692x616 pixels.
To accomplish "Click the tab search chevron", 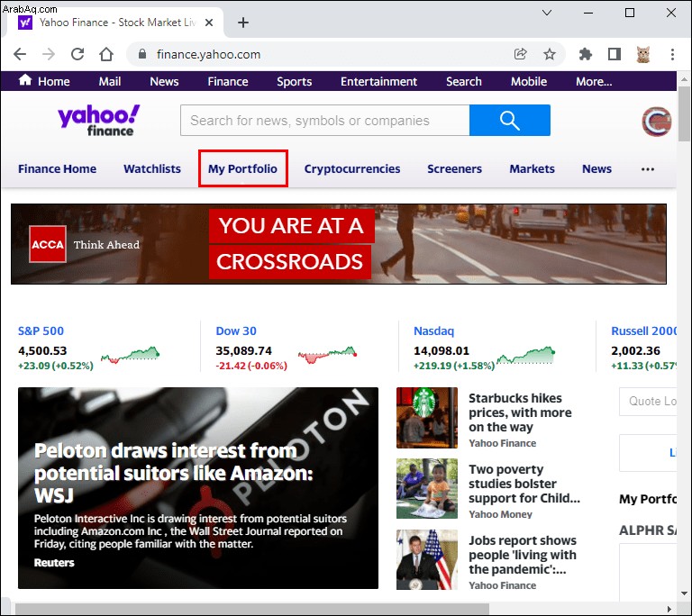I will [547, 13].
